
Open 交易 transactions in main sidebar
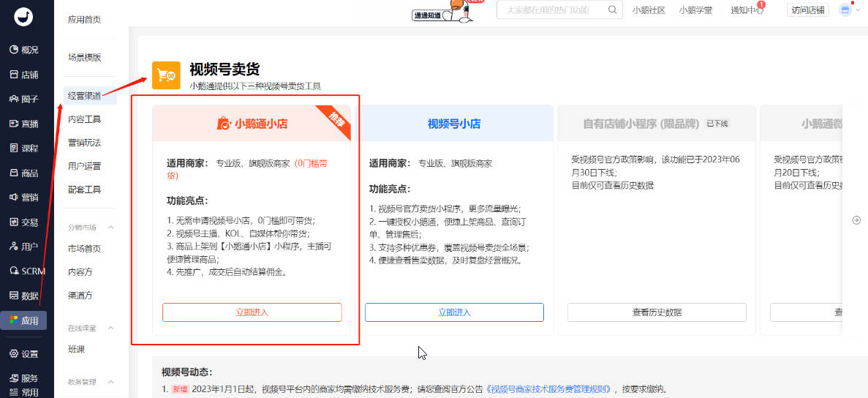[x=24, y=222]
